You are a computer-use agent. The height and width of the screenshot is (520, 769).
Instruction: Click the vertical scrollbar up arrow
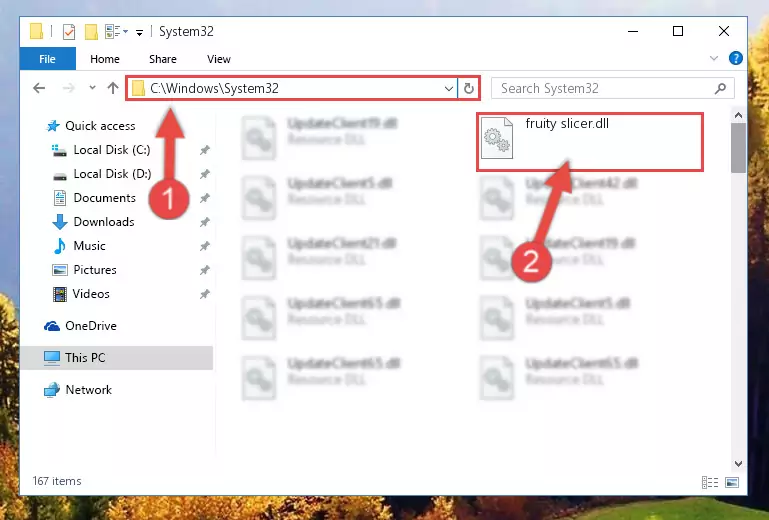738,116
